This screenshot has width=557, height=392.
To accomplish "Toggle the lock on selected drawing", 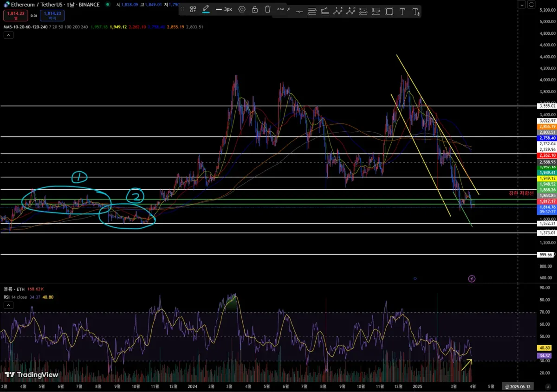I will point(255,9).
